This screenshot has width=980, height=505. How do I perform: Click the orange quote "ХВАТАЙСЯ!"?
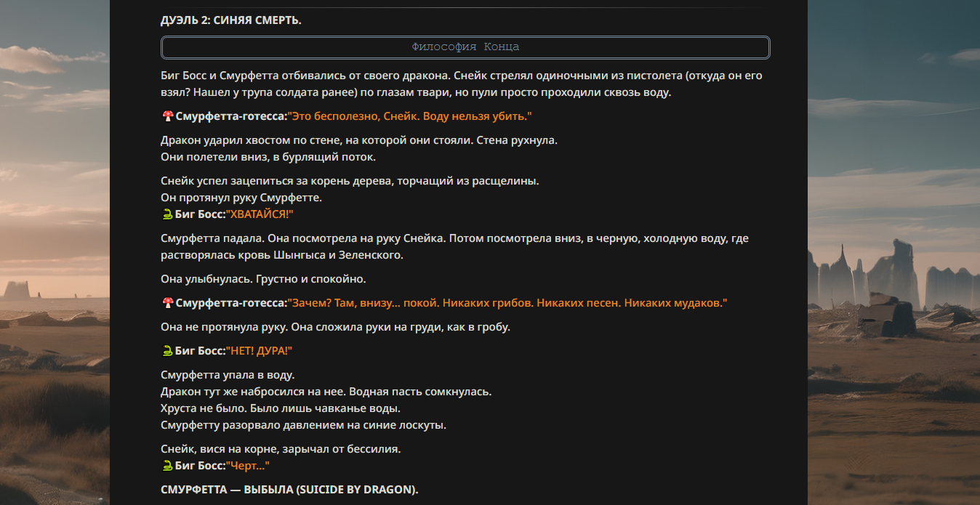pyautogui.click(x=260, y=214)
